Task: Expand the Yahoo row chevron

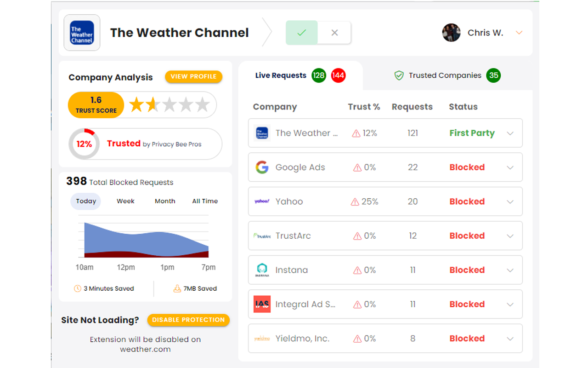Action: pos(510,201)
